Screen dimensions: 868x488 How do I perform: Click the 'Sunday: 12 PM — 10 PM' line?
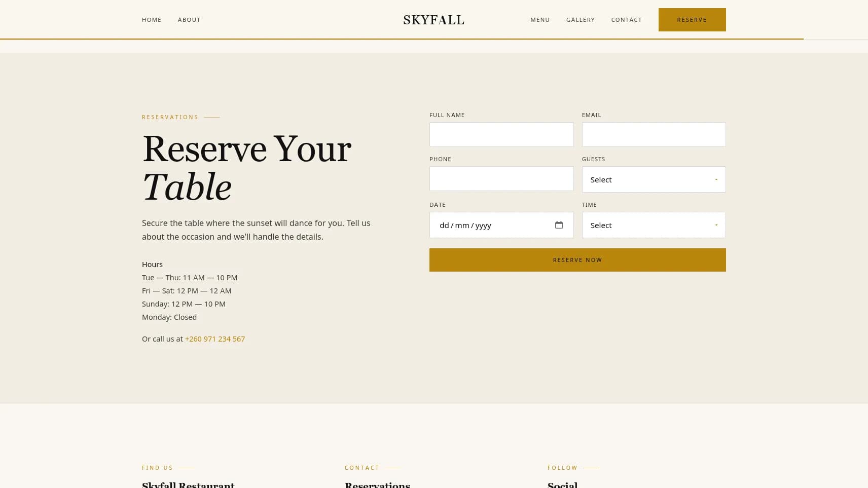point(184,304)
